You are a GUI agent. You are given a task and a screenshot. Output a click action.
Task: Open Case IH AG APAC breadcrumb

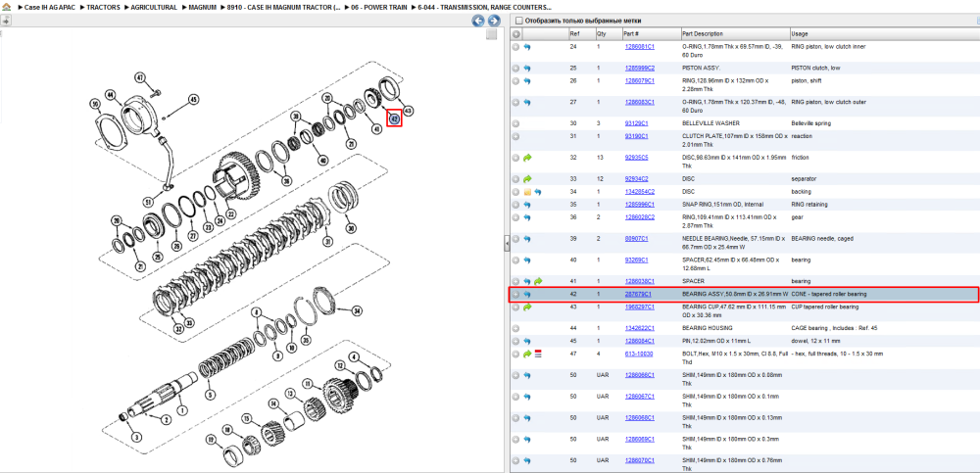coord(49,7)
